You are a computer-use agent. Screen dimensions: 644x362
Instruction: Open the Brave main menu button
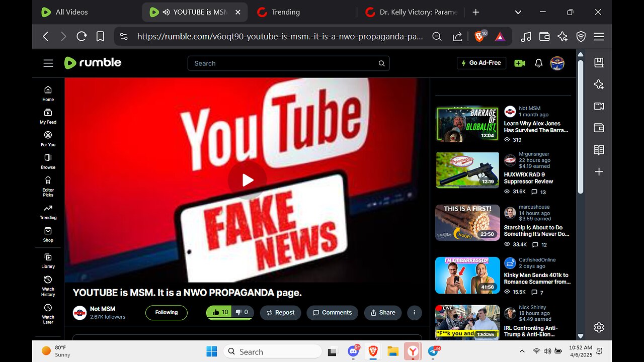click(599, 36)
